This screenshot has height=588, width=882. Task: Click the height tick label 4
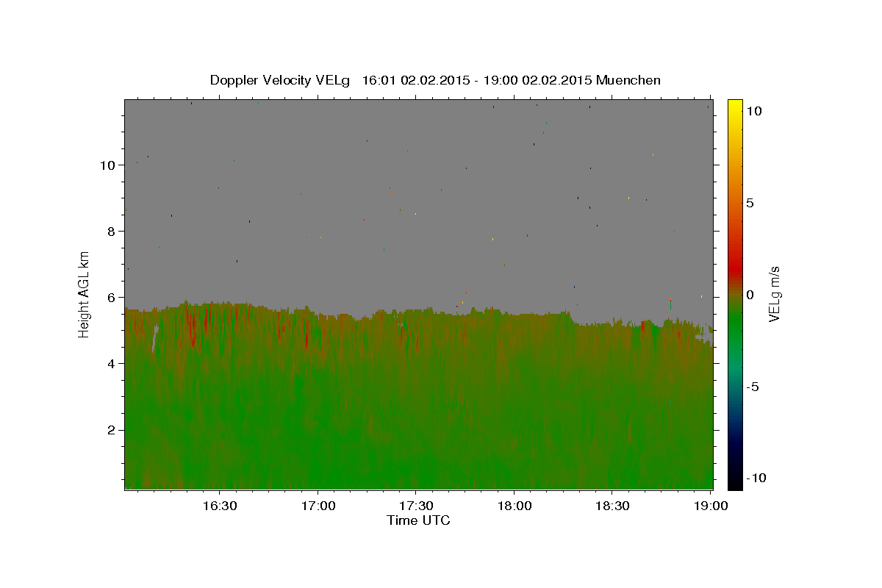point(111,364)
